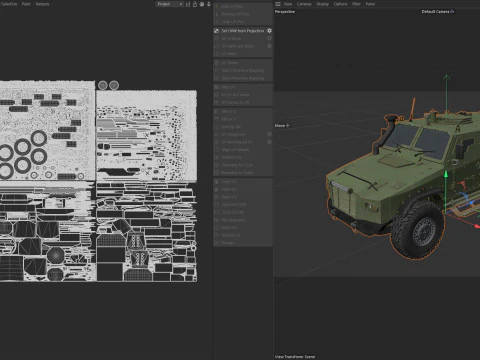Open the viewport hamburger menu icon
The width and height of the screenshot is (480, 360).
(278, 4)
